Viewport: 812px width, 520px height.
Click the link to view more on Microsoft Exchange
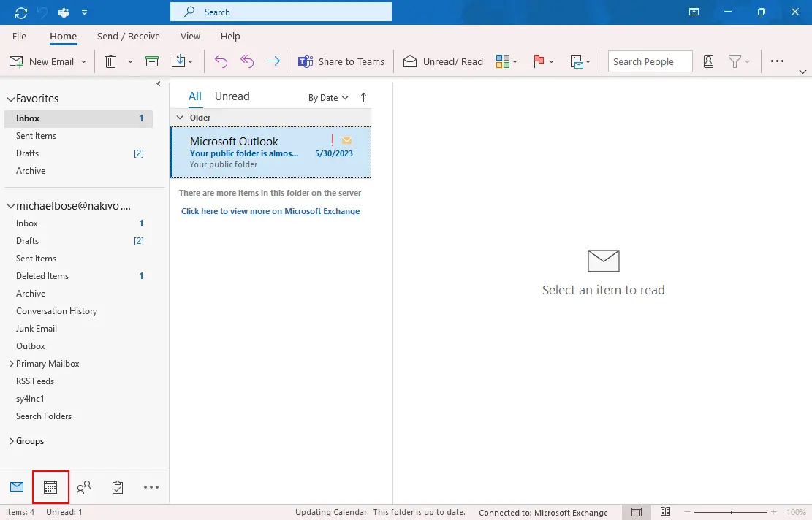pyautogui.click(x=270, y=211)
